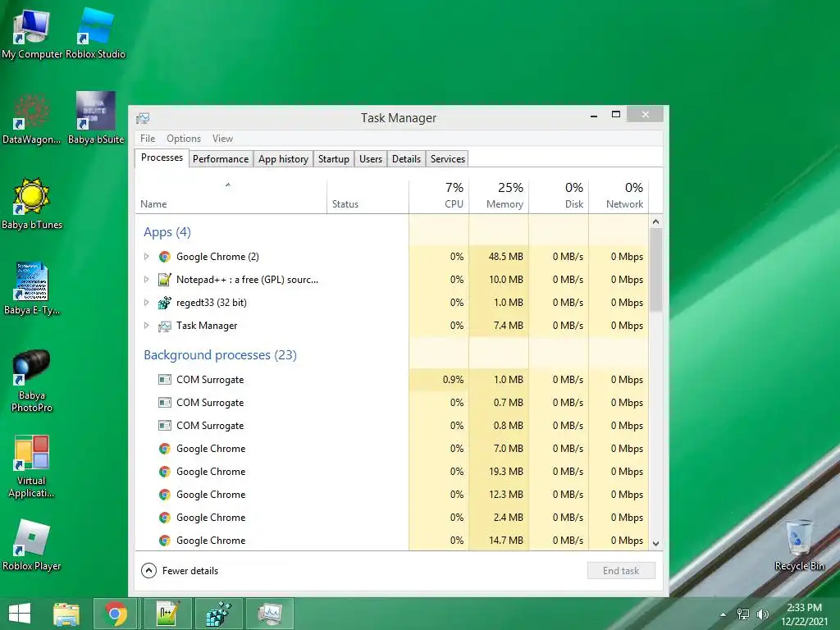Click the process list scrollbar thumb
This screenshot has height=630, width=840.
tap(655, 270)
